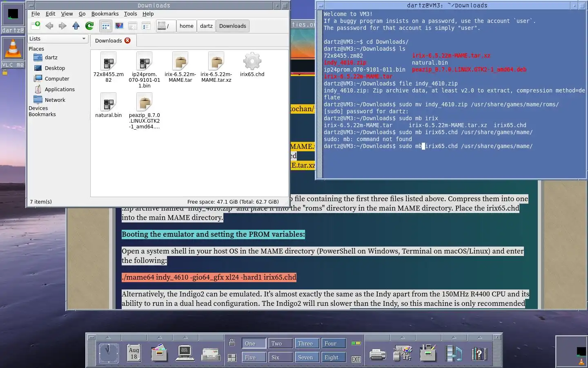Switch to workspace One
Image resolution: width=588 pixels, height=368 pixels.
click(x=254, y=343)
